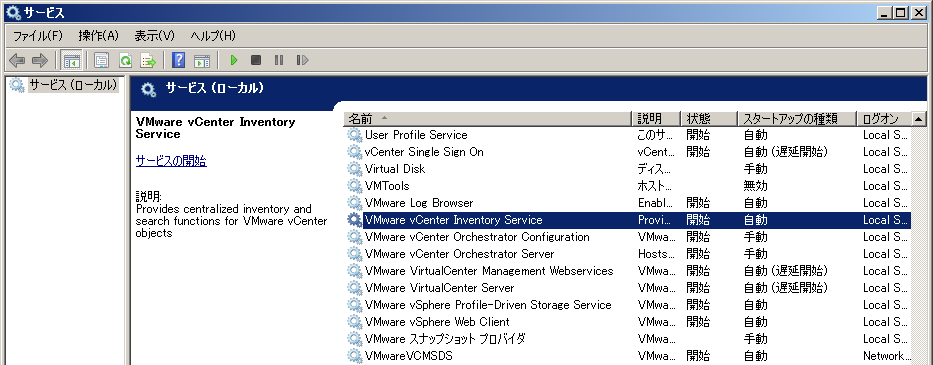Click the Export List toolbar icon
Viewport: 933px width, 365px height.
(148, 60)
